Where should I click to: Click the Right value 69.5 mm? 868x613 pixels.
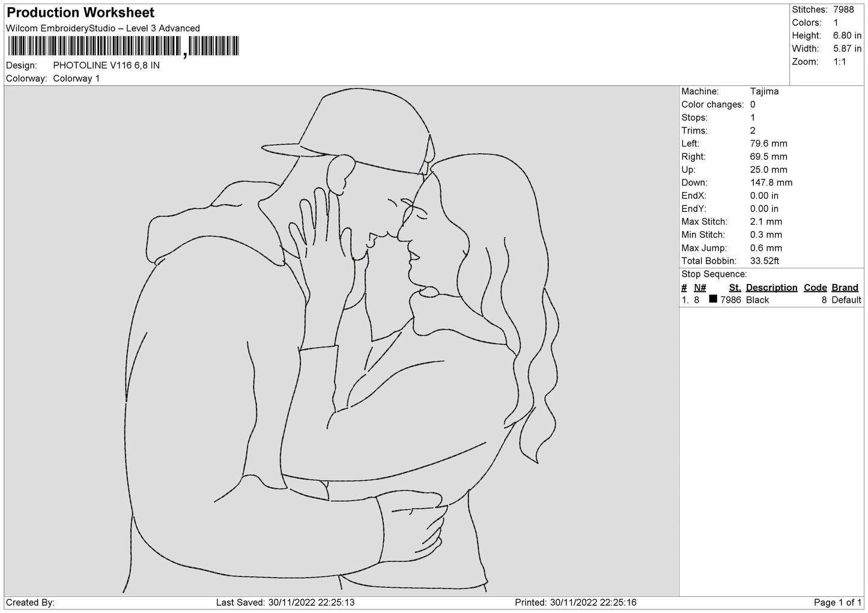click(768, 157)
